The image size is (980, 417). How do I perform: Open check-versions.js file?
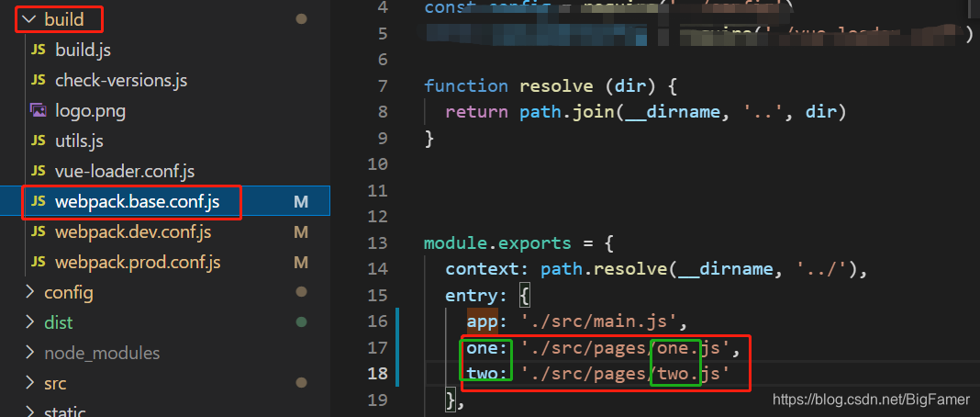121,81
